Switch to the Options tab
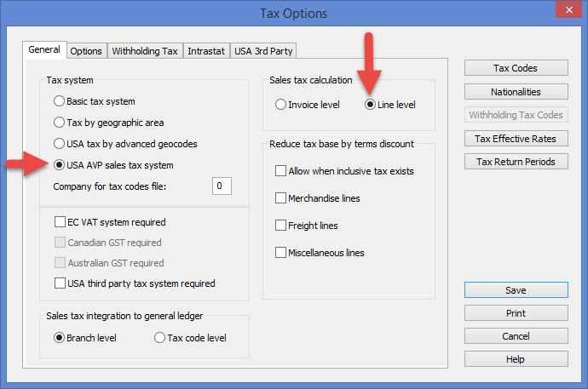588x389 pixels. point(86,51)
